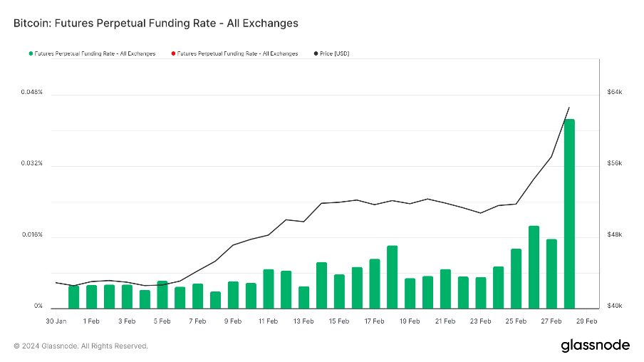Toggle the Price [USD] legend label

coord(334,53)
